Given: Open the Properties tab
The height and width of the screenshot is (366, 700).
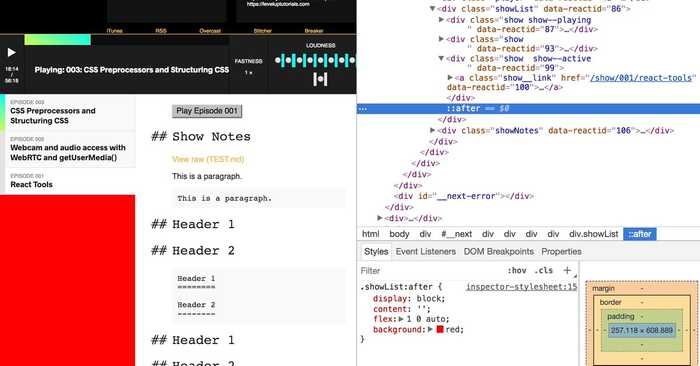Looking at the screenshot, I should pos(561,252).
